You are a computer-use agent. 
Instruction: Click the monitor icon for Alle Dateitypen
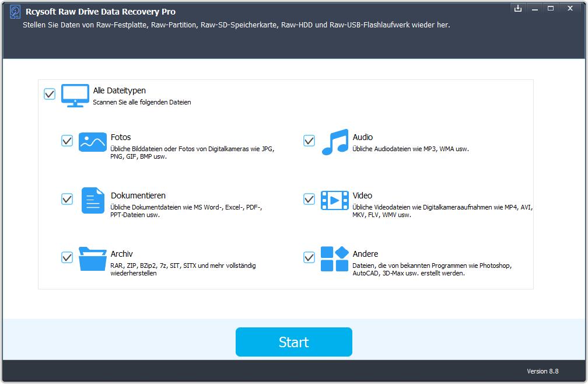pyautogui.click(x=75, y=96)
